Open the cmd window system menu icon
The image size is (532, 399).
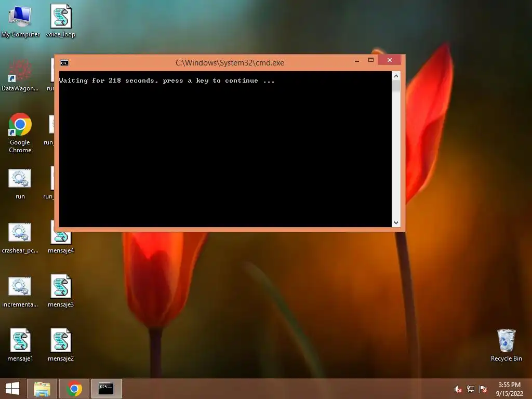pyautogui.click(x=64, y=63)
